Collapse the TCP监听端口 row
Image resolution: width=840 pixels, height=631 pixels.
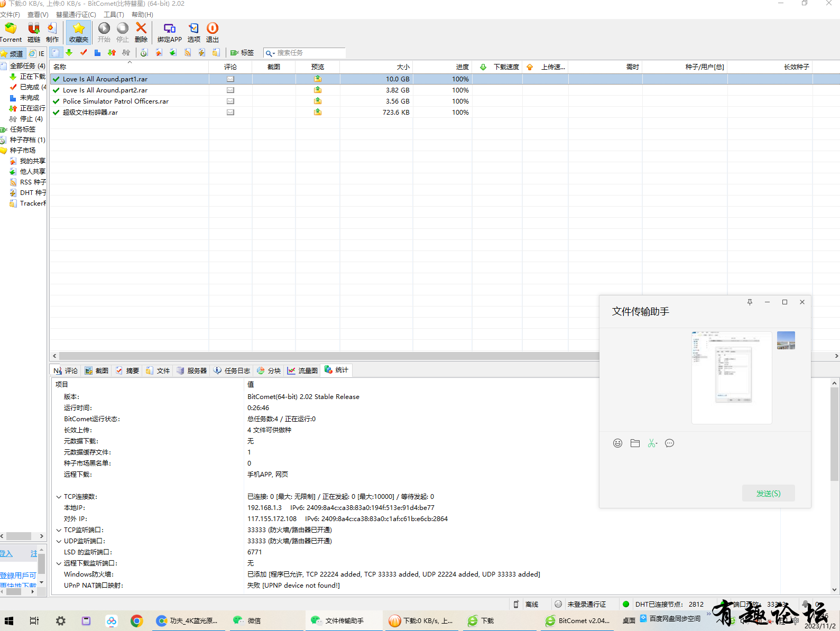click(x=59, y=530)
